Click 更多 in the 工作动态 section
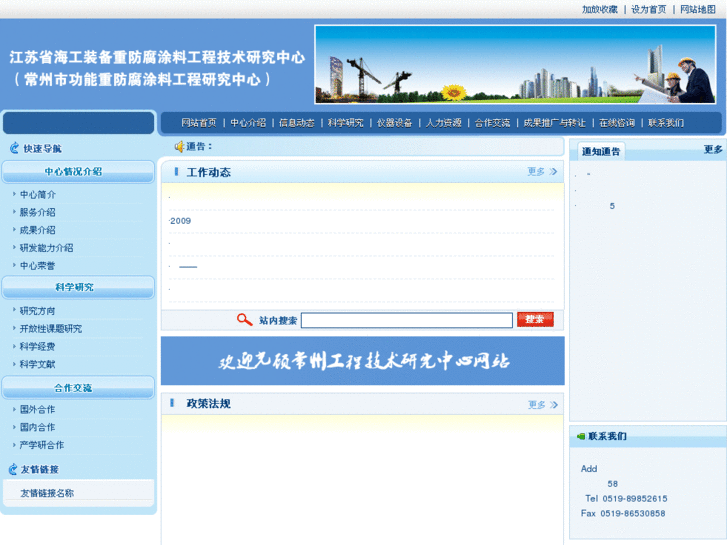 [536, 172]
